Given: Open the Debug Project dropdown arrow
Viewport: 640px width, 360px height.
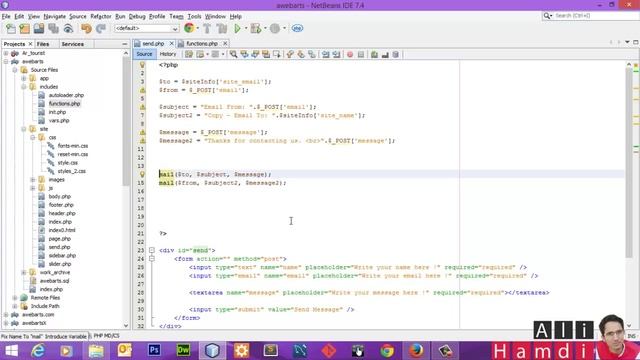Looking at the screenshot, I should (265, 28).
